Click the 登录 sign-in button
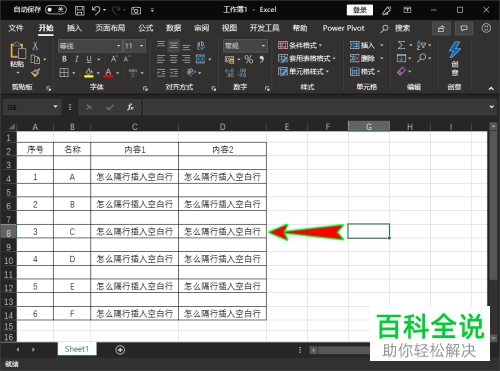 pos(360,10)
